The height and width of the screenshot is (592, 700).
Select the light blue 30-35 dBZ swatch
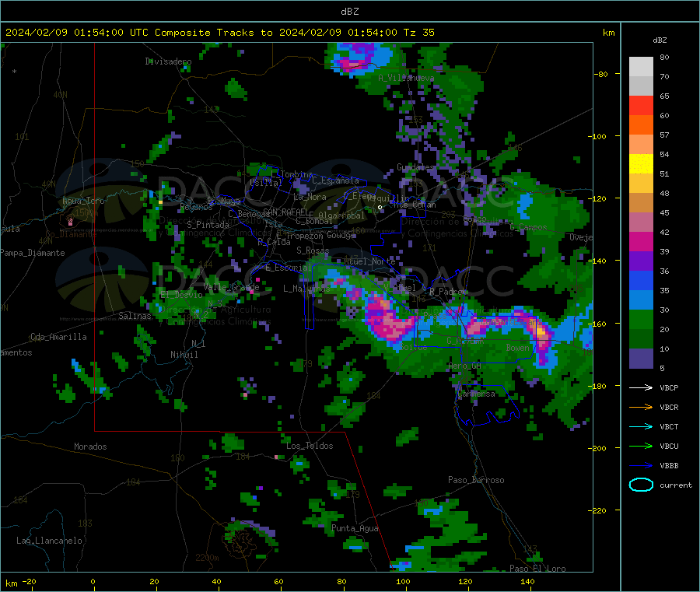641,300
